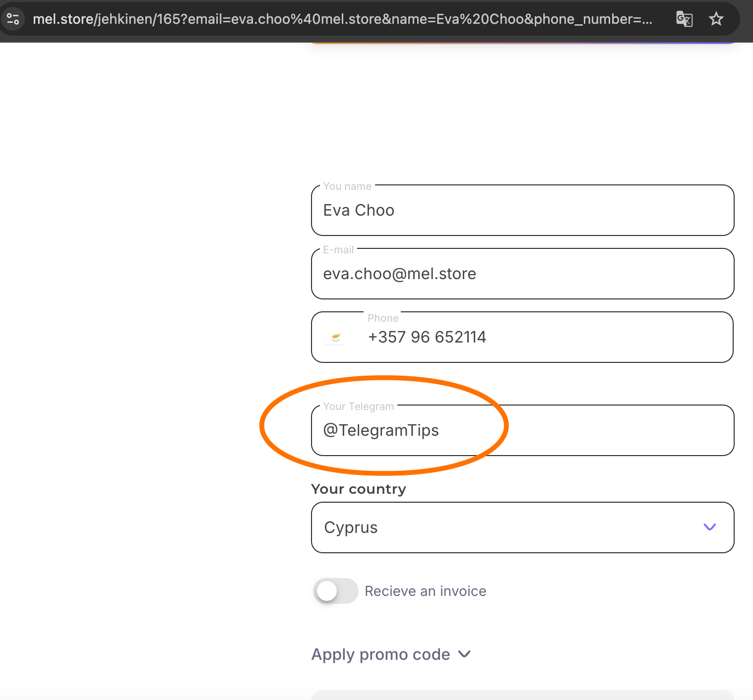The height and width of the screenshot is (700, 753).
Task: Toggle the Recieve an invoice switch
Action: 335,591
